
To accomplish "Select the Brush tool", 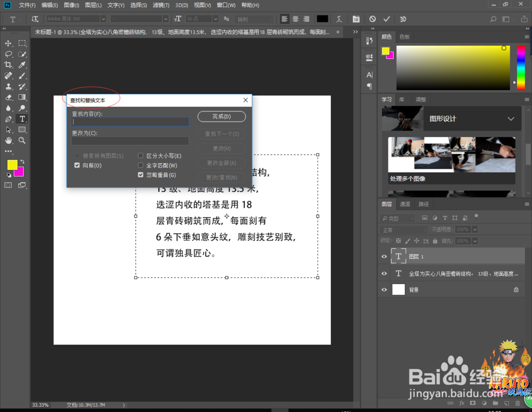I will [22, 75].
